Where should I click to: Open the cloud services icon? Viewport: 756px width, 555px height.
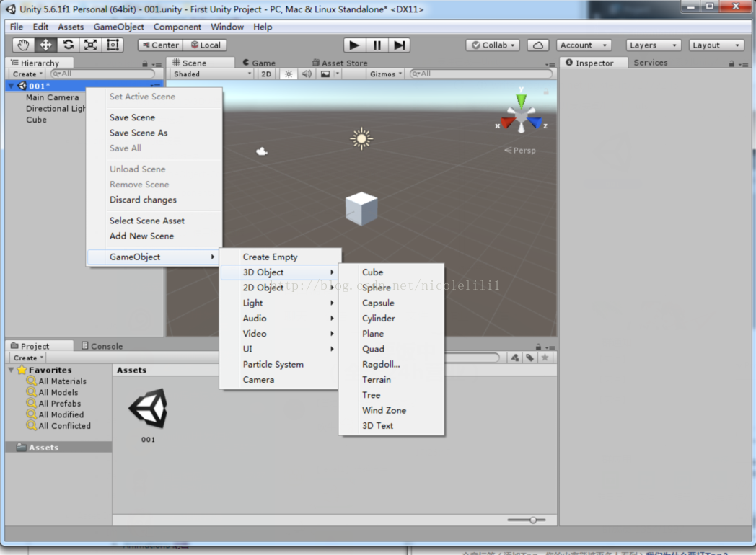pyautogui.click(x=538, y=45)
